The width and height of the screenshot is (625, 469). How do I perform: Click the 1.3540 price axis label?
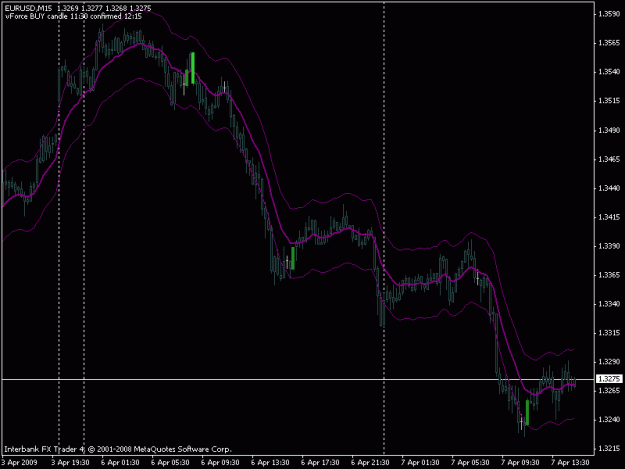click(609, 72)
